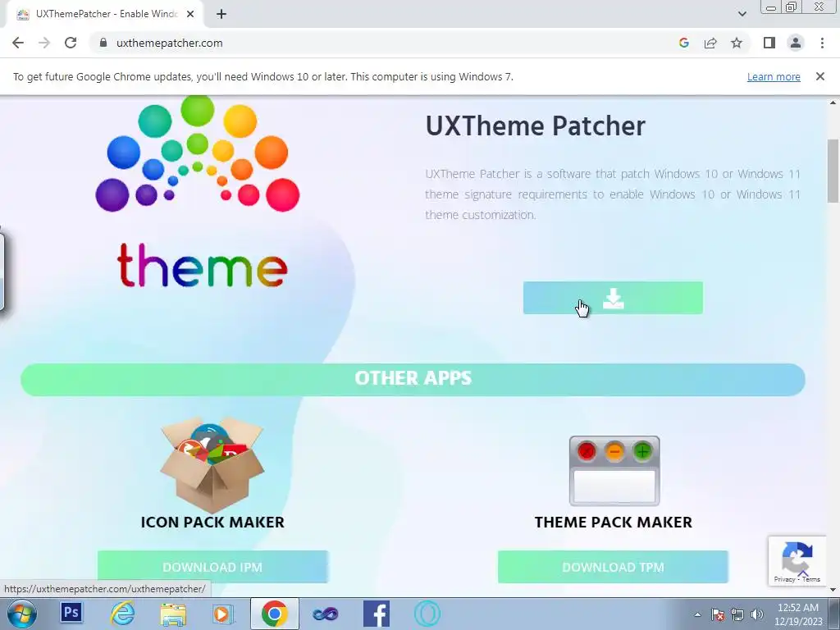840x630 pixels.
Task: Click the forward navigation arrow
Action: [44, 43]
